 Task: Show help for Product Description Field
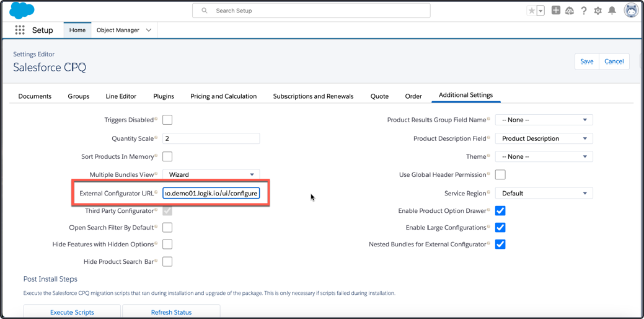click(489, 138)
